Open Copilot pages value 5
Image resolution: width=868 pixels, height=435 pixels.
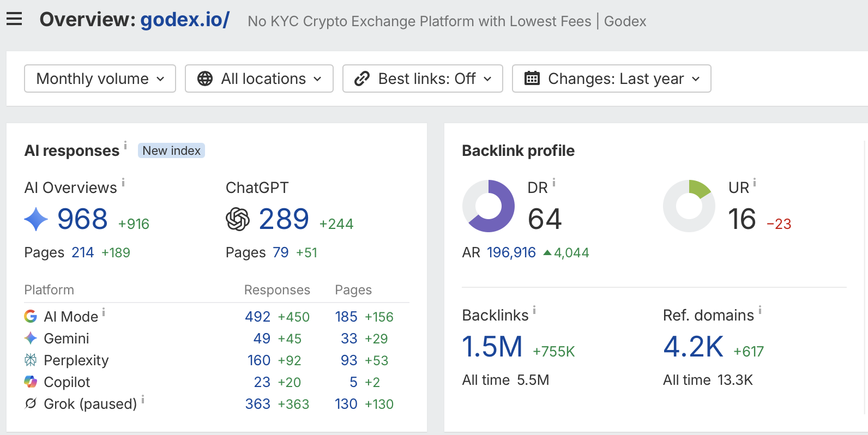[x=353, y=382]
